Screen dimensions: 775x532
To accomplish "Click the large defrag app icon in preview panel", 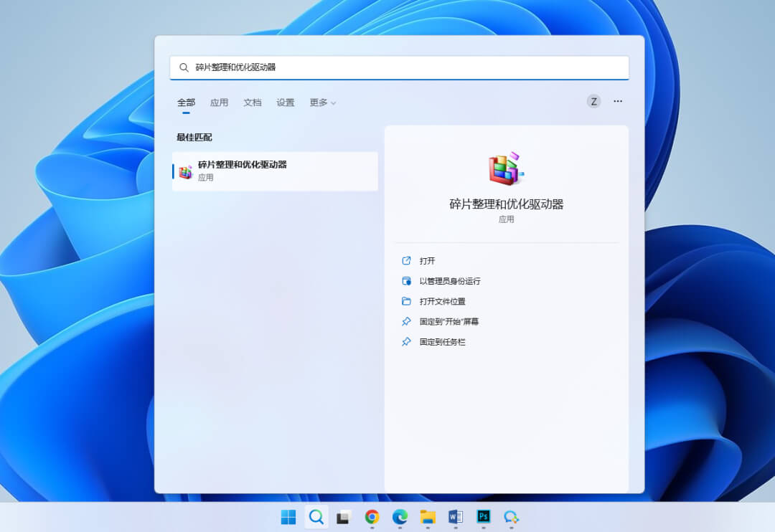I will click(507, 166).
